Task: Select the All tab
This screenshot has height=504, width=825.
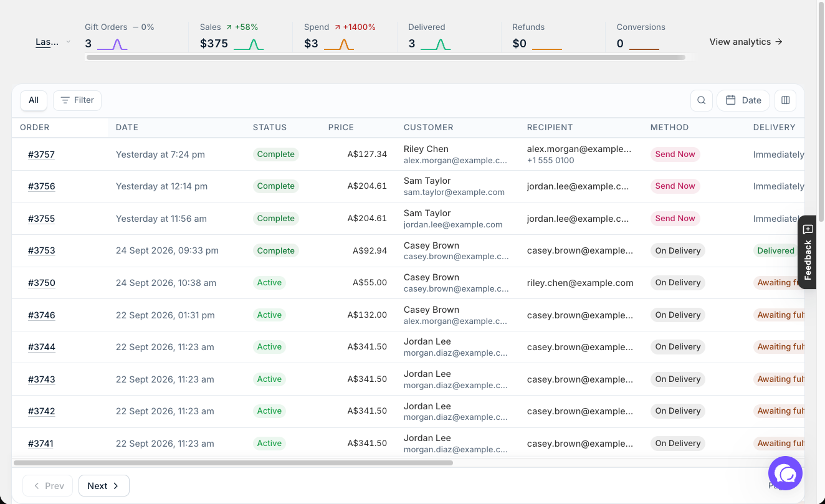Action: (34, 100)
